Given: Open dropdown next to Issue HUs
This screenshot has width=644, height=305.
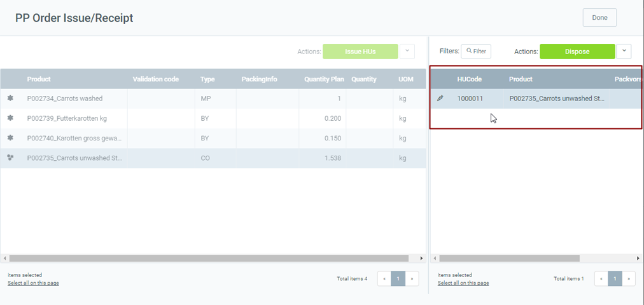Looking at the screenshot, I should point(407,51).
